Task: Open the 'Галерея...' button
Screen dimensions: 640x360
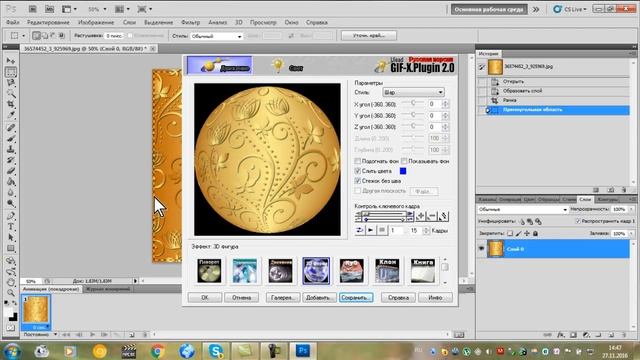Action: point(283,298)
